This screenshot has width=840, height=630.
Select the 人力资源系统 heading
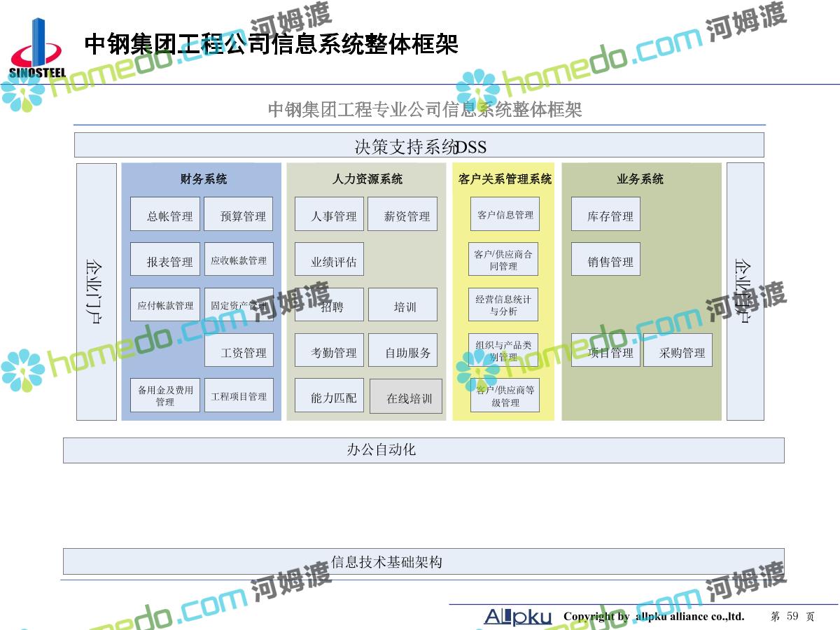367,179
